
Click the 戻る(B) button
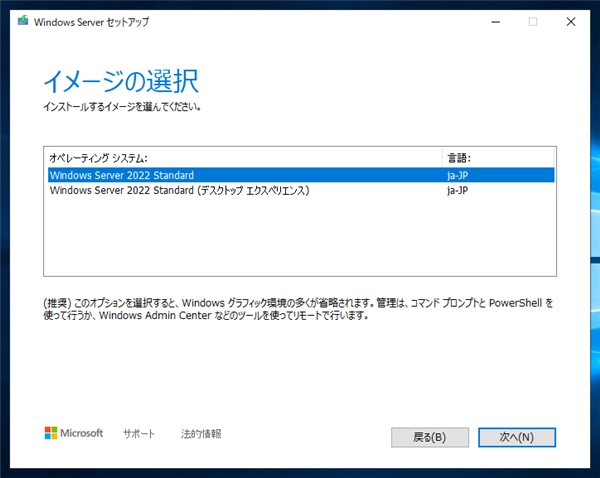430,437
